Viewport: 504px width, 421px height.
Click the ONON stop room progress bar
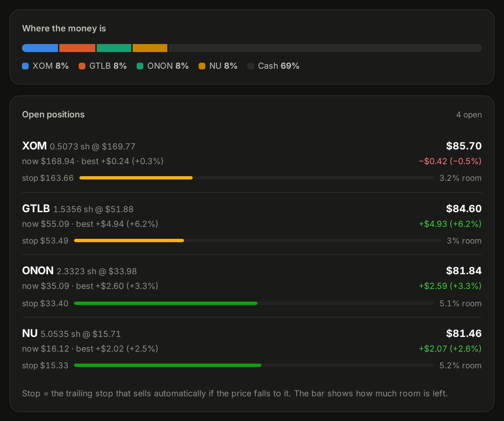pyautogui.click(x=254, y=303)
